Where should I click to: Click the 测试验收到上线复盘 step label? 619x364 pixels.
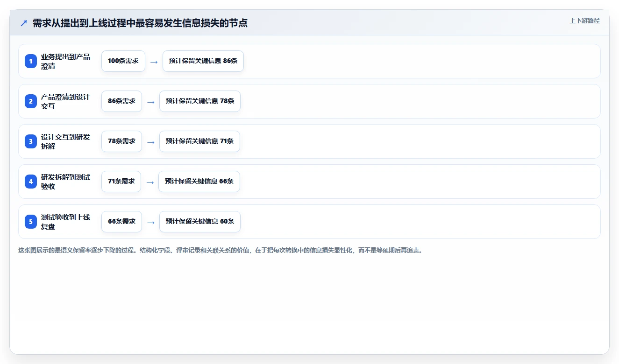65,222
